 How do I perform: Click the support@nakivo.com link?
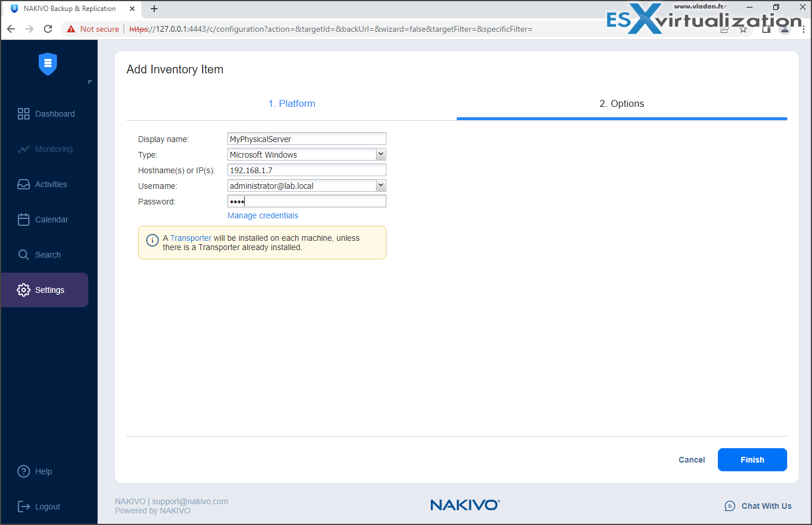(190, 501)
